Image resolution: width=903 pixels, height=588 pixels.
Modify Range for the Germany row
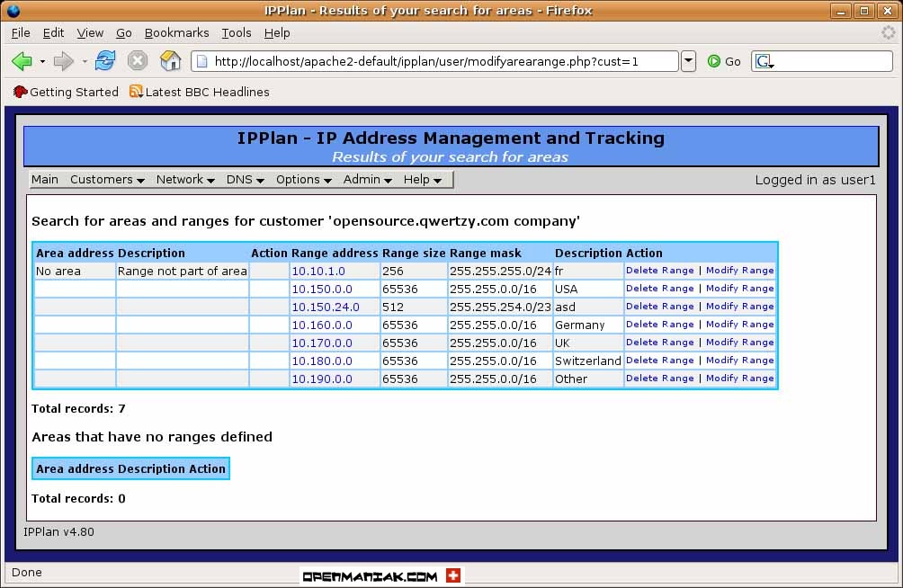[x=740, y=325]
